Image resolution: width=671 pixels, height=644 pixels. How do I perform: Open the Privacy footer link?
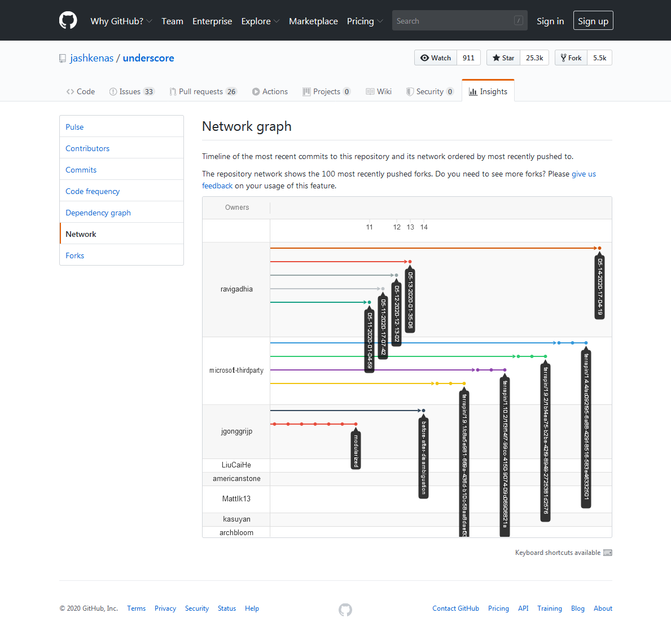165,608
